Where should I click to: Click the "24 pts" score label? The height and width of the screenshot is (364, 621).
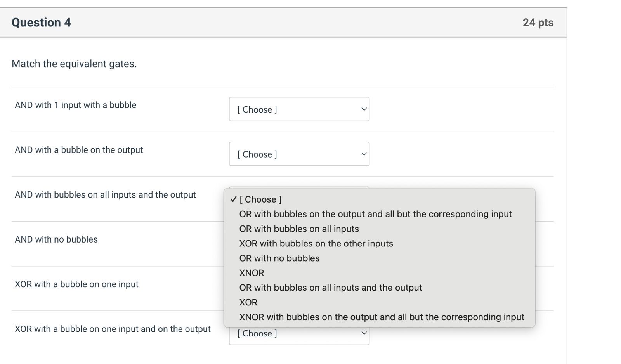tap(538, 23)
